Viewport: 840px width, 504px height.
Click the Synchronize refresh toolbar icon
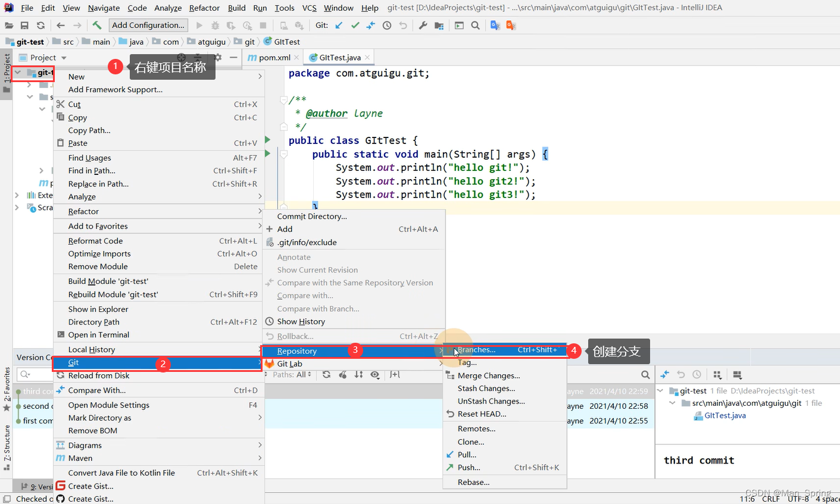click(40, 25)
